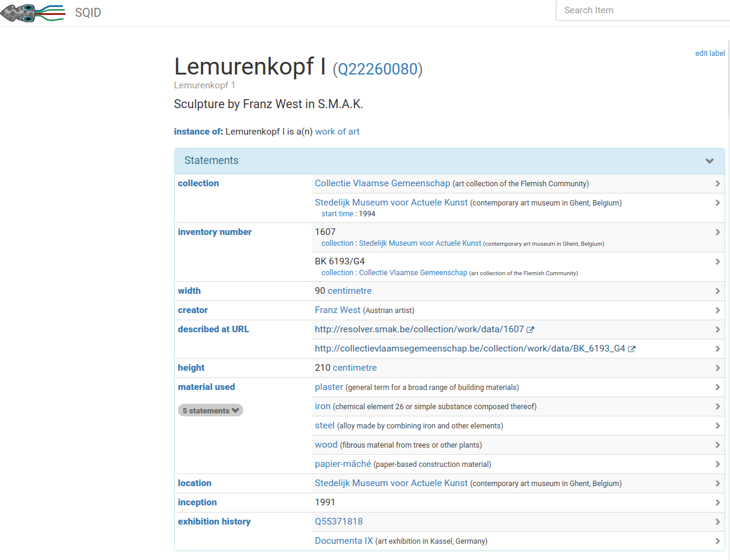This screenshot has height=560, width=730.
Task: Expand the creator row chevron
Action: [x=717, y=310]
